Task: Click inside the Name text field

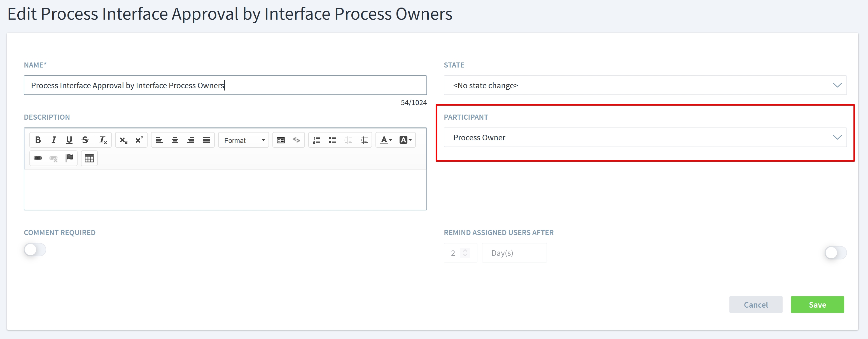Action: pyautogui.click(x=225, y=85)
